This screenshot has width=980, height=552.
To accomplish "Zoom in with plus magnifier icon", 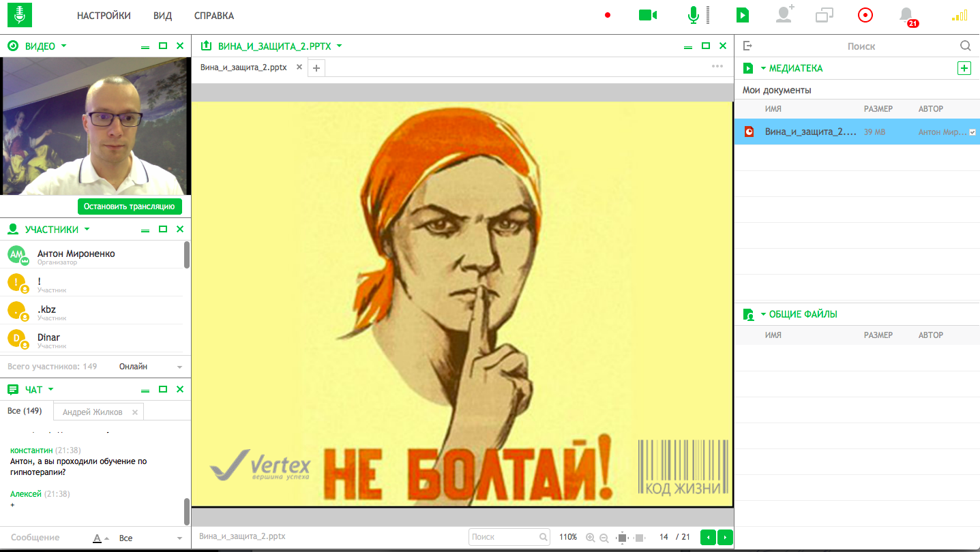I will point(591,538).
